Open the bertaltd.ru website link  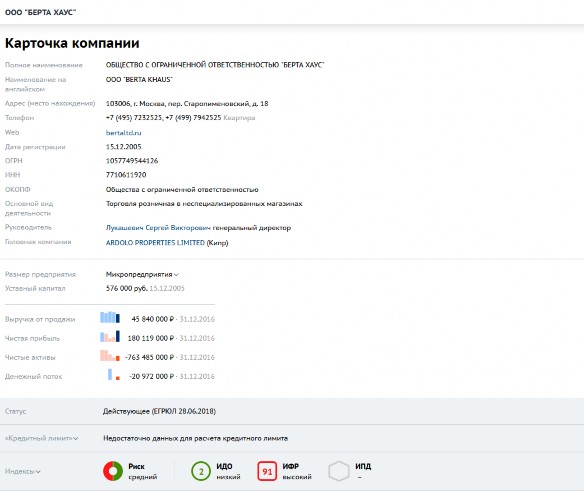(124, 133)
